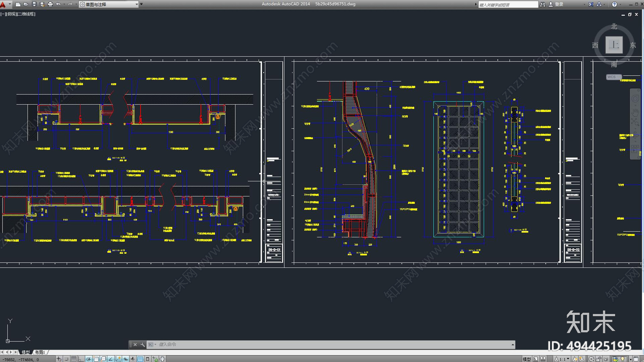The width and height of the screenshot is (644, 362).
Task: Toggle Polar tracking in the status bar
Action: point(89,359)
